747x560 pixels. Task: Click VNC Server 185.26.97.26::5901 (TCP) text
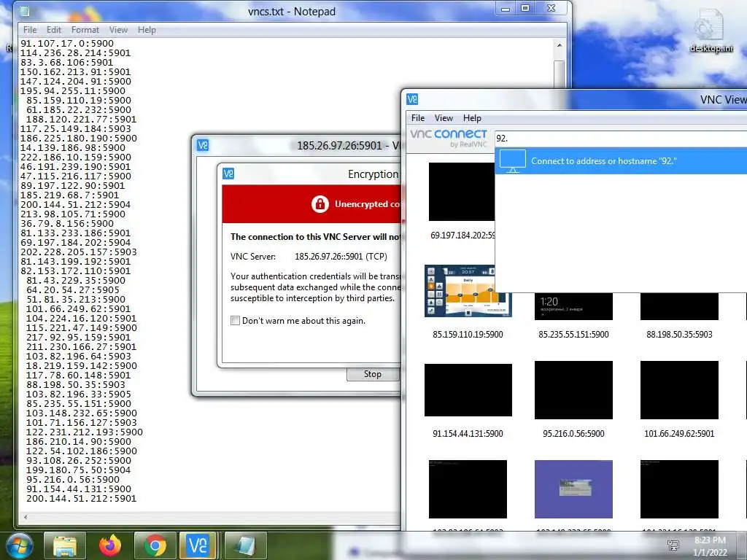pos(341,257)
